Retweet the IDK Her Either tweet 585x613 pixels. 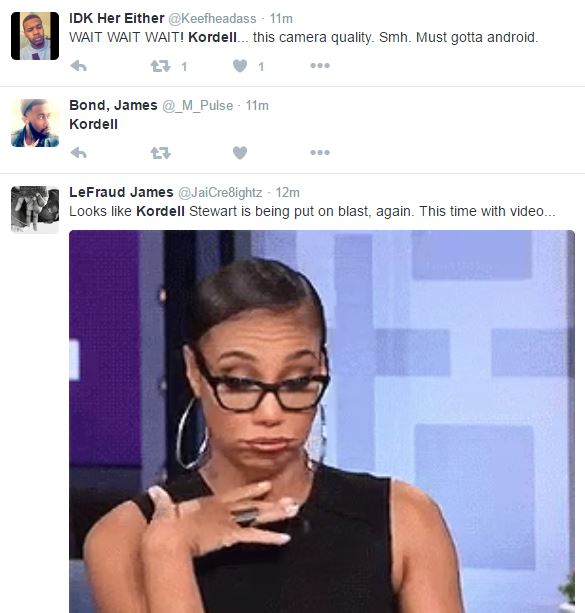tap(160, 66)
